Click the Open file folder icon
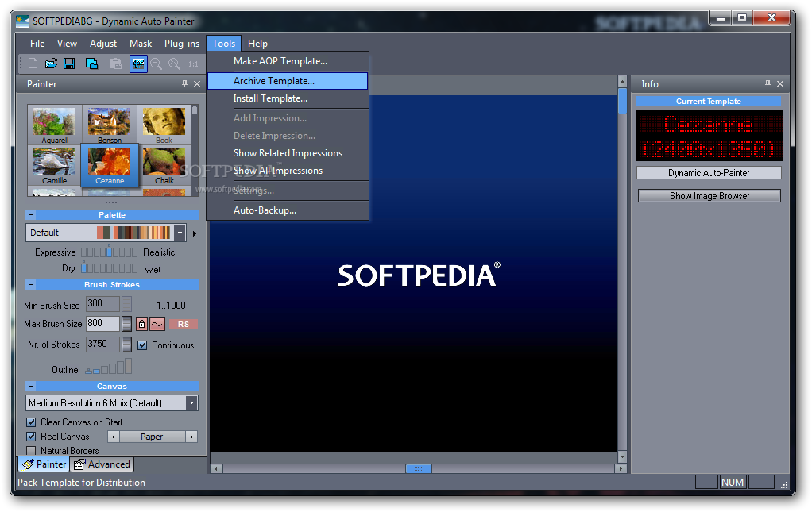 (52, 64)
